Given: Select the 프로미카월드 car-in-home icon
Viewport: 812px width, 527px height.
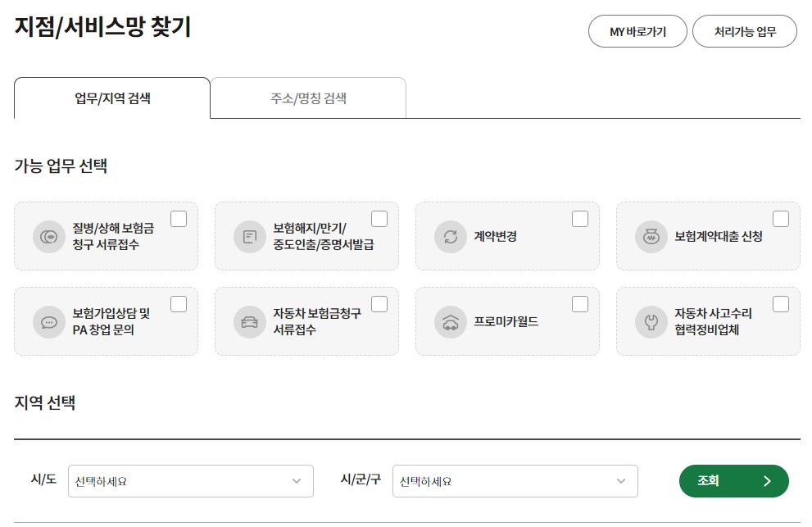Looking at the screenshot, I should [x=451, y=320].
